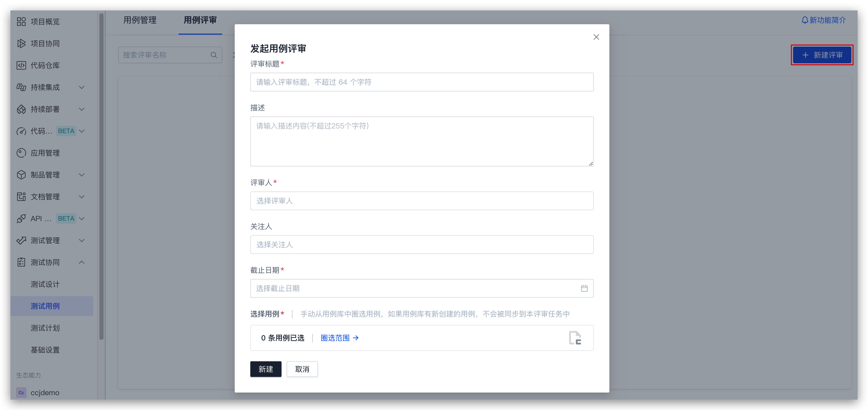Expand the API BETA menu chevron

point(81,219)
